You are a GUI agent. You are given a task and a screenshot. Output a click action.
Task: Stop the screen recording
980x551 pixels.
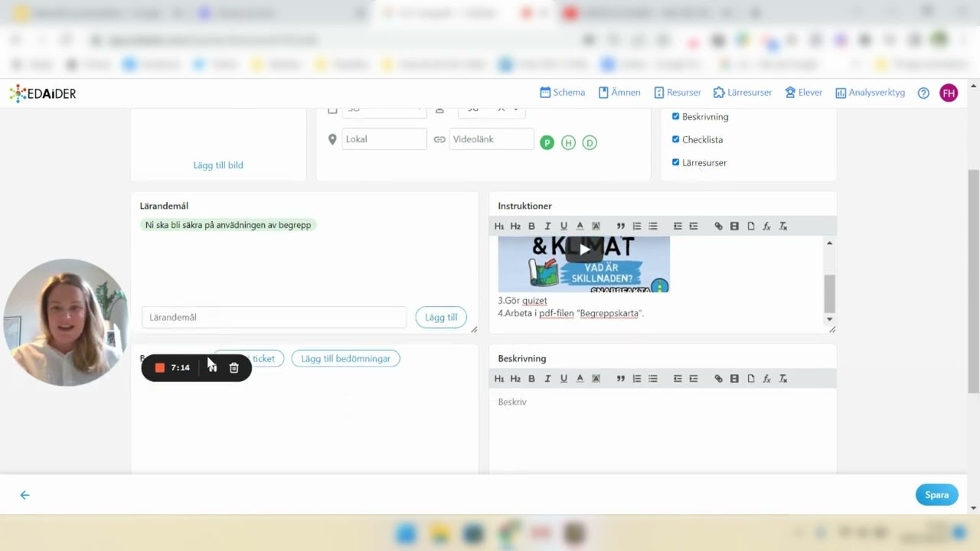point(160,368)
